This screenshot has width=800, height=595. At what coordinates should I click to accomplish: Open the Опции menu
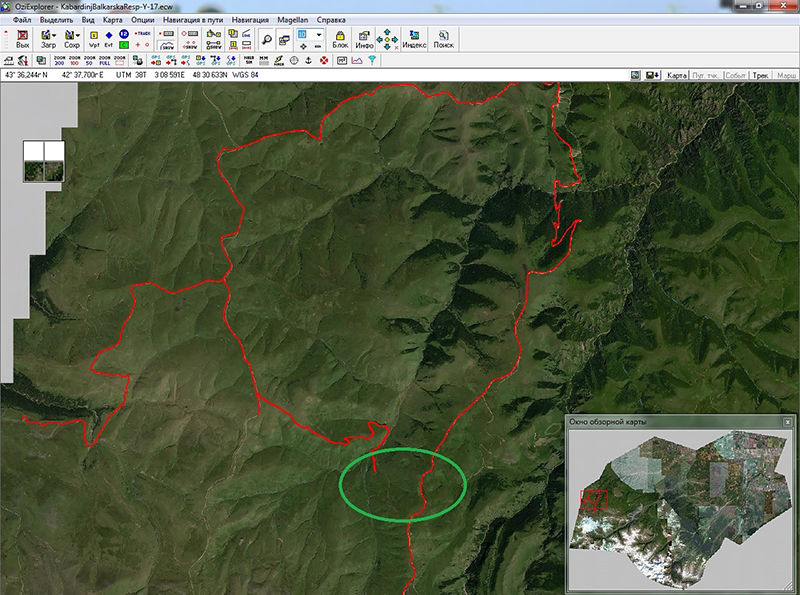click(x=142, y=20)
